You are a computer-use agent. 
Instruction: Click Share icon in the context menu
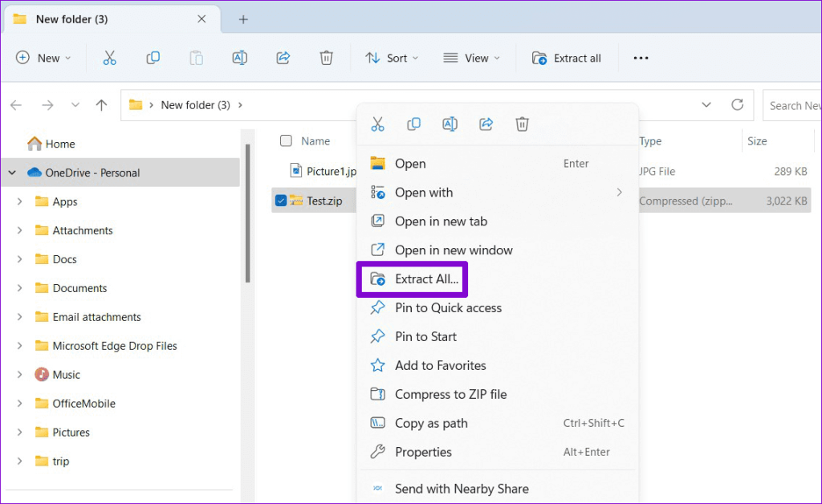pyautogui.click(x=486, y=124)
